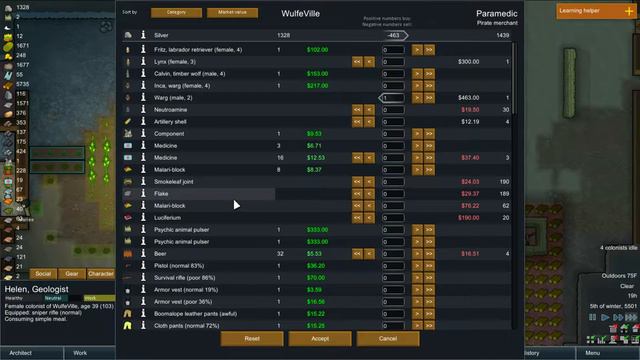
Task: Show Survival rifle info icon
Action: [x=143, y=278]
